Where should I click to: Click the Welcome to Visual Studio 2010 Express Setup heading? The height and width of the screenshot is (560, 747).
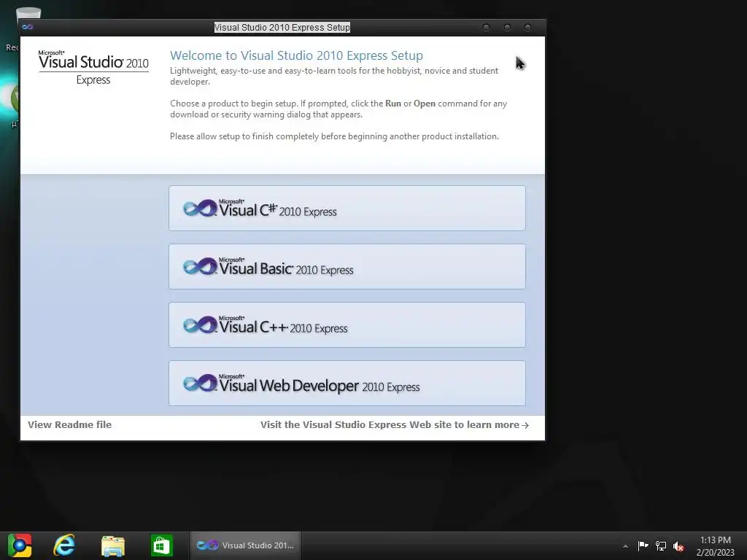[296, 55]
